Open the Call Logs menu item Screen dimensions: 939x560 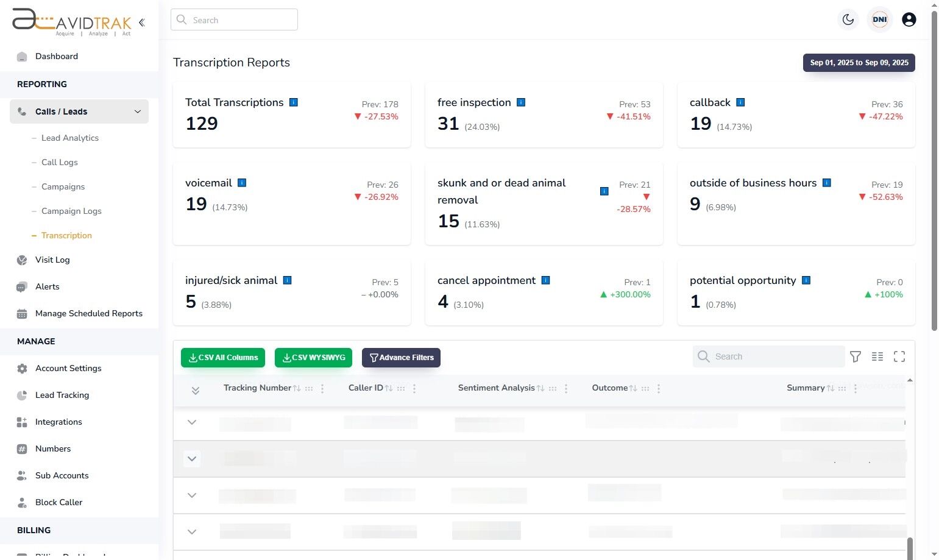(x=60, y=162)
